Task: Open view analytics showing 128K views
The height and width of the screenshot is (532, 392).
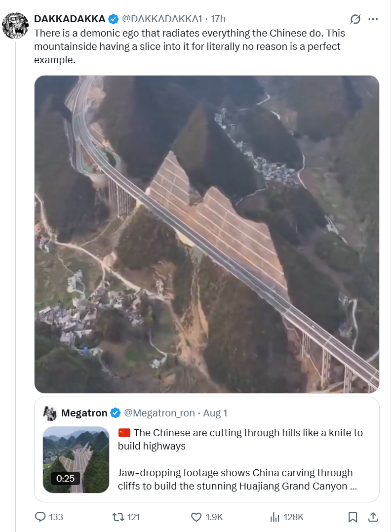Action: click(x=275, y=517)
